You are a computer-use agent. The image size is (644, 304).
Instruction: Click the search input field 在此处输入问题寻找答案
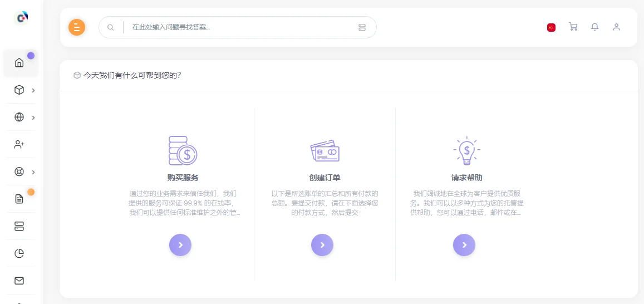coord(239,27)
